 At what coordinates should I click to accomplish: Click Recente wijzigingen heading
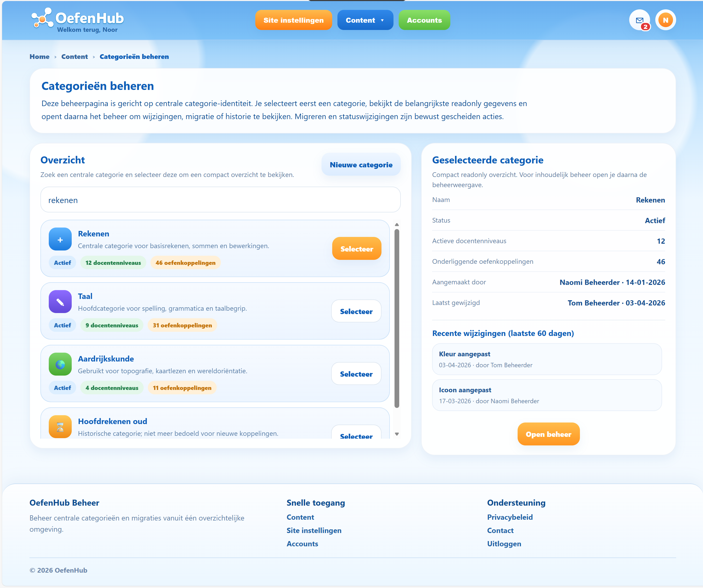(503, 334)
